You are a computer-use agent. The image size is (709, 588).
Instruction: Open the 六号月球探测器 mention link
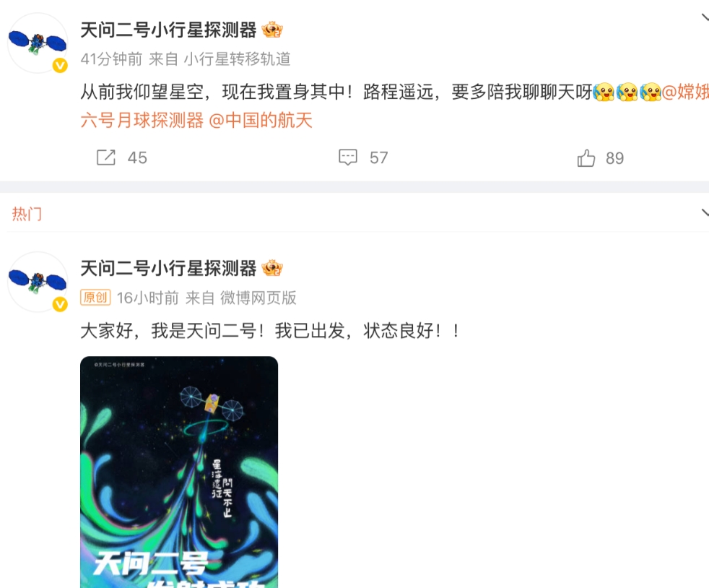coord(142,121)
